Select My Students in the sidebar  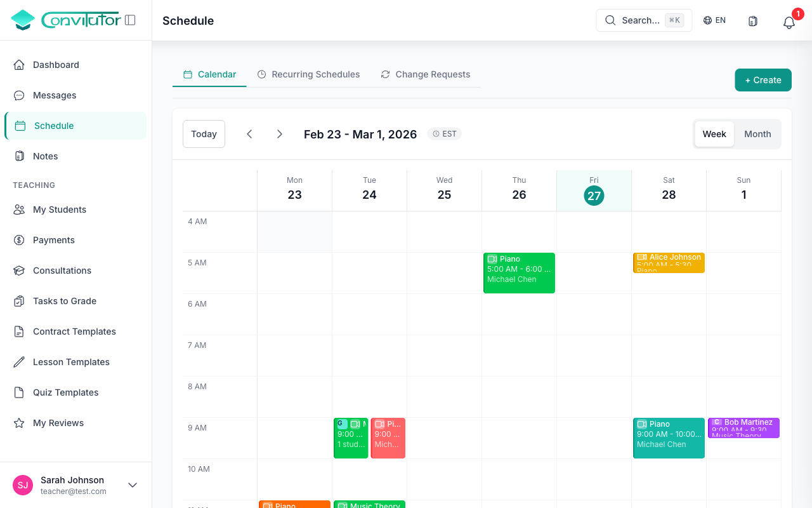pyautogui.click(x=60, y=210)
